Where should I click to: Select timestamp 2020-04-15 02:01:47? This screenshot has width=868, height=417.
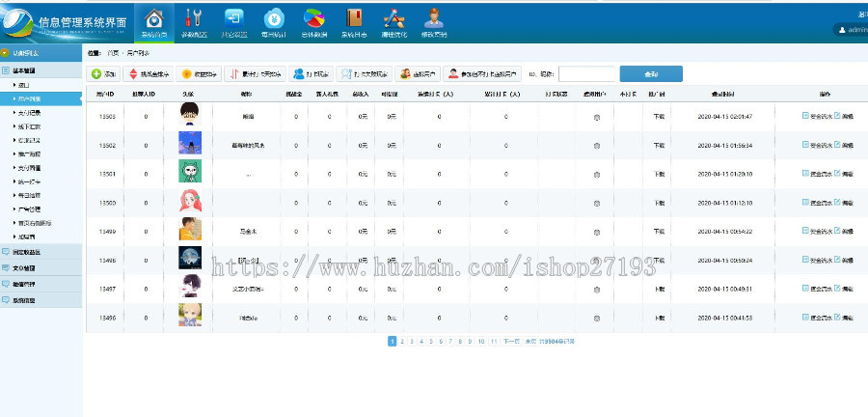pos(724,117)
